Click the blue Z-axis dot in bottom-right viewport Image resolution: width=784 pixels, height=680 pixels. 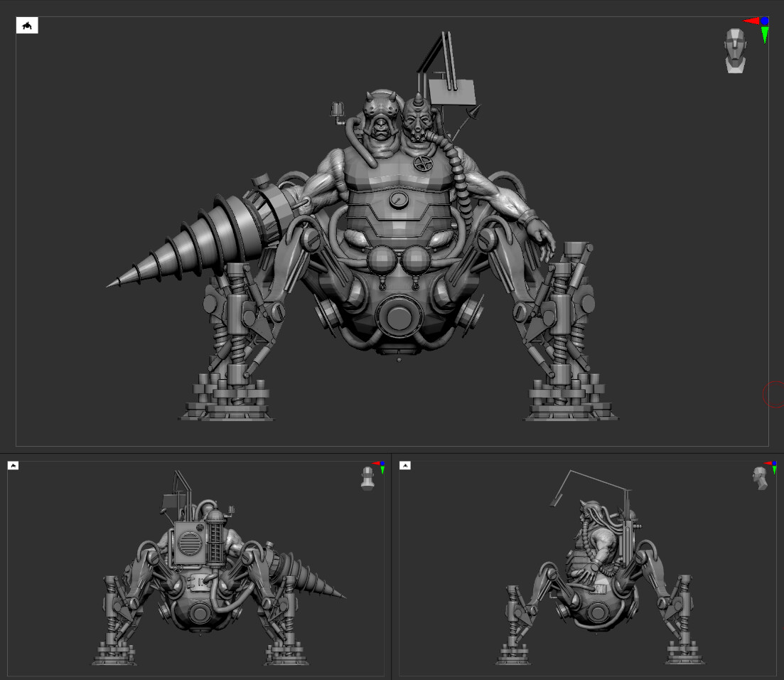pos(775,464)
